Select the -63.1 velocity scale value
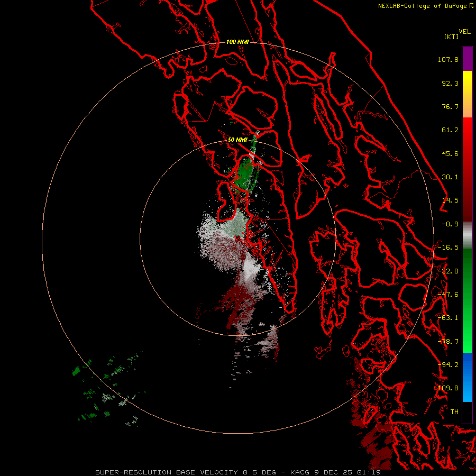 pos(448,318)
